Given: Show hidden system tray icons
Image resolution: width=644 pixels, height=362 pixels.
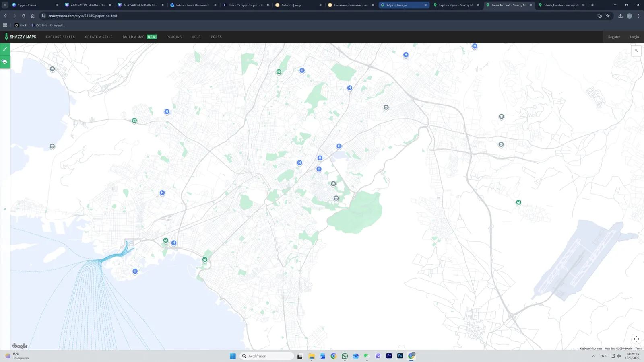Looking at the screenshot, I should tap(594, 356).
